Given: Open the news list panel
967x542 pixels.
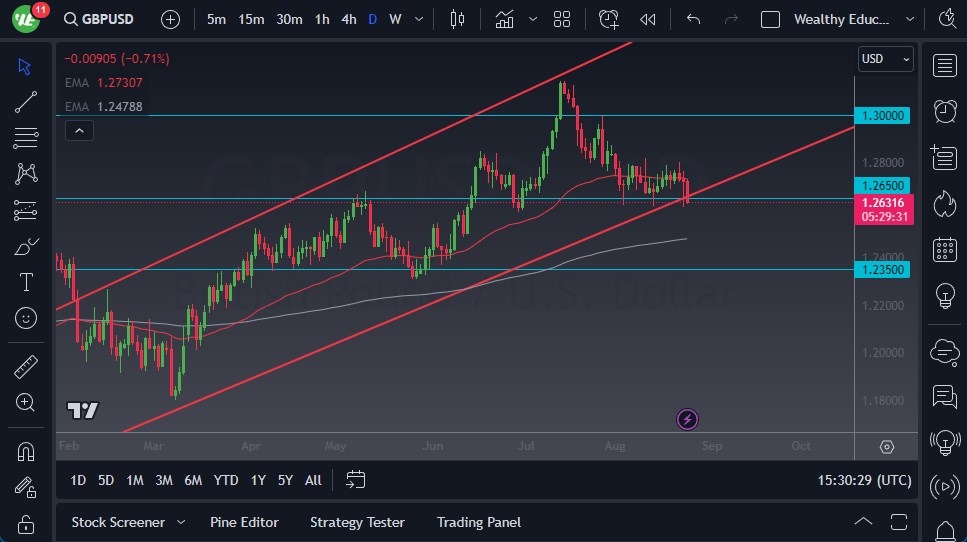Looking at the screenshot, I should (x=945, y=157).
